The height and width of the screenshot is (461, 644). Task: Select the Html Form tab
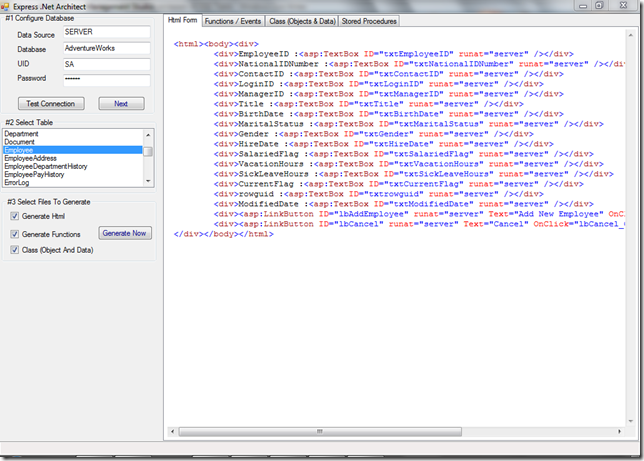[182, 20]
